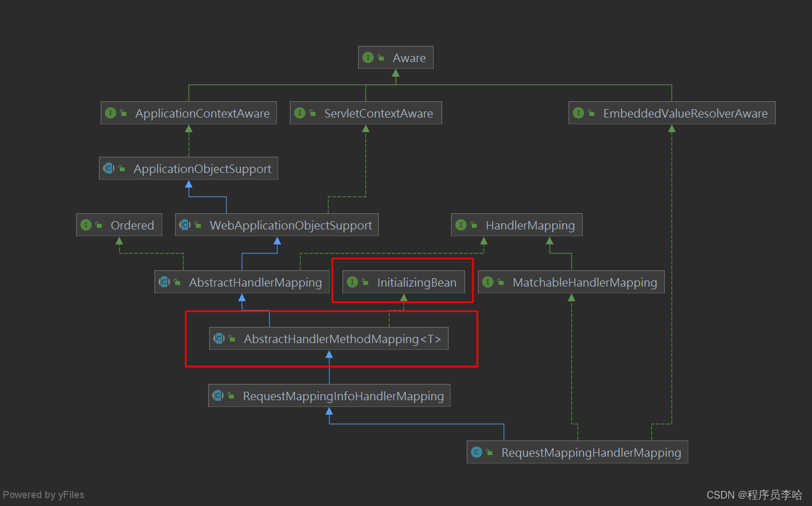
Task: Click the interface icon beside HandlerMapping
Action: pyautogui.click(x=461, y=225)
